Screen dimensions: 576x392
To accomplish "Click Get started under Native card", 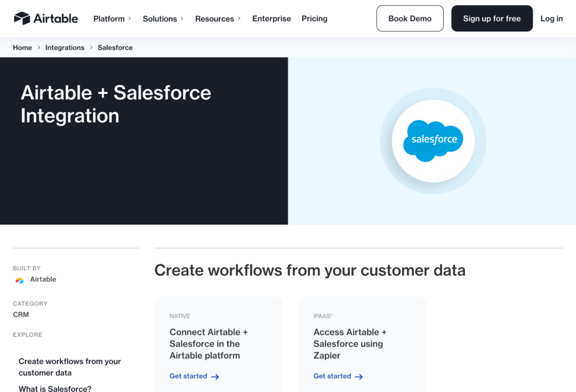I will coord(188,376).
